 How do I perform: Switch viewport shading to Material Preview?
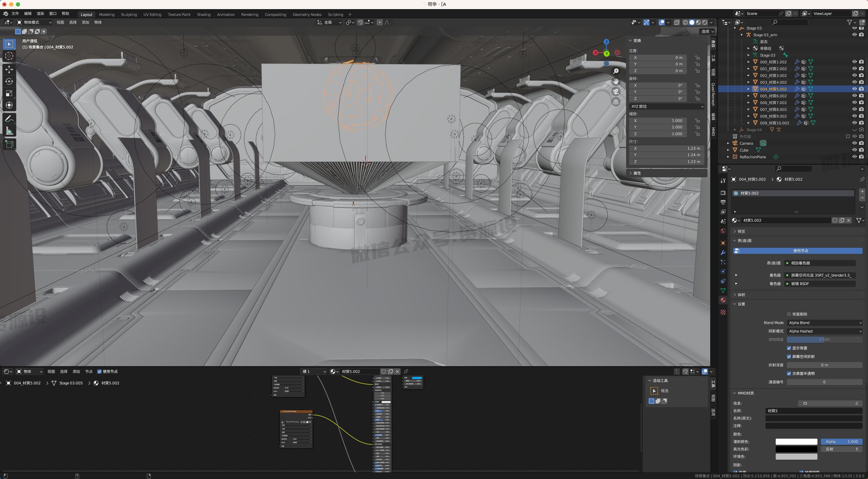click(x=698, y=22)
